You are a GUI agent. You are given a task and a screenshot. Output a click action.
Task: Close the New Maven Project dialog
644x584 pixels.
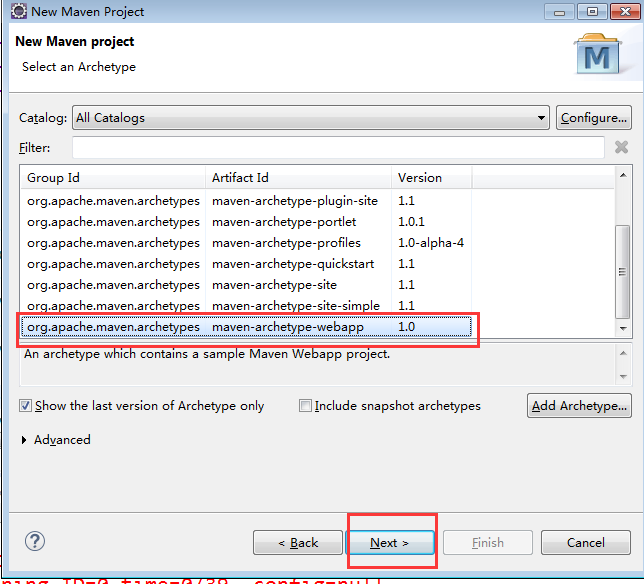(625, 12)
